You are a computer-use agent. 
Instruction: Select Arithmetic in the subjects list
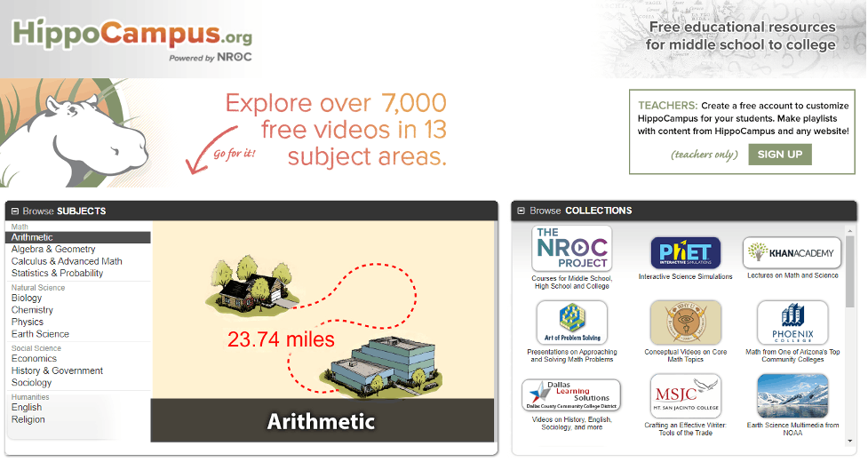click(x=77, y=237)
